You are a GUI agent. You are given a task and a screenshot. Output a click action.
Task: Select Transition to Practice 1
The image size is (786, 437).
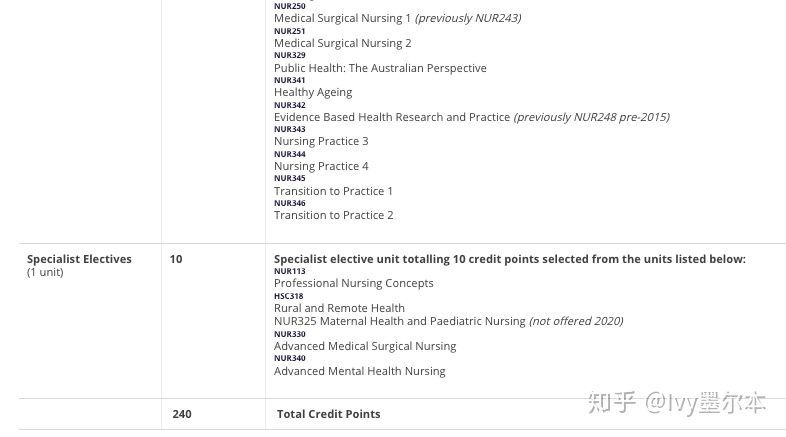click(333, 191)
